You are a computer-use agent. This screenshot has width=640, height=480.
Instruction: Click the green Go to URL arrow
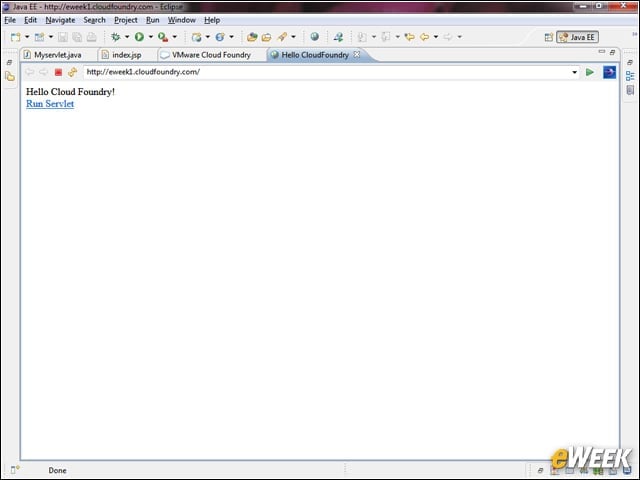(590, 72)
